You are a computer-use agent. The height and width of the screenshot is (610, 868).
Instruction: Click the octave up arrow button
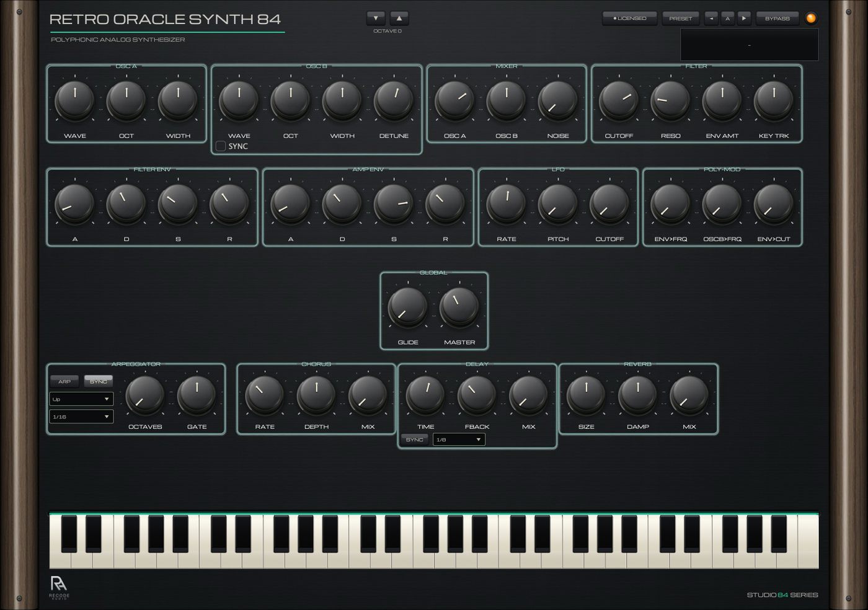pyautogui.click(x=399, y=18)
